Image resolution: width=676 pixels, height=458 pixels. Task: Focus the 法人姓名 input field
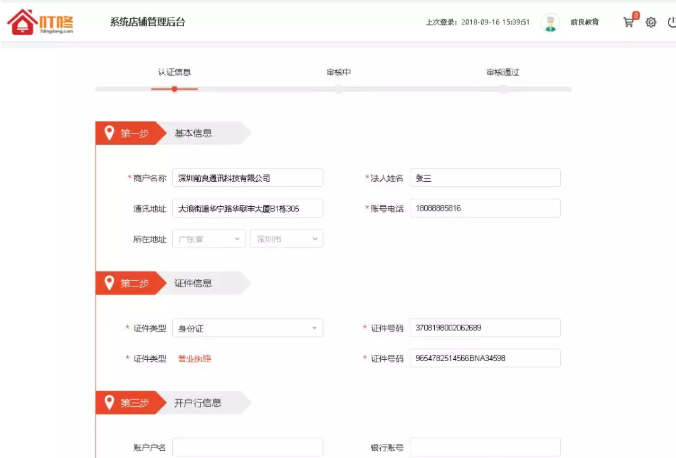485,178
